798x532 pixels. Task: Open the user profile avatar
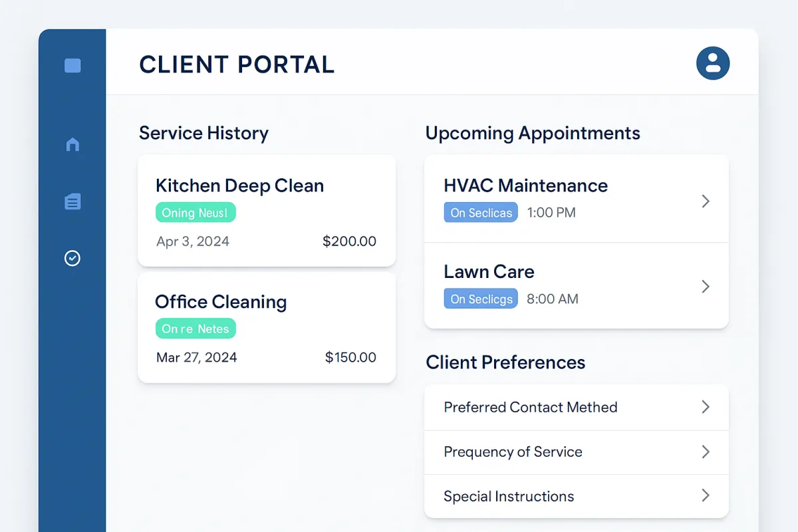coord(713,64)
